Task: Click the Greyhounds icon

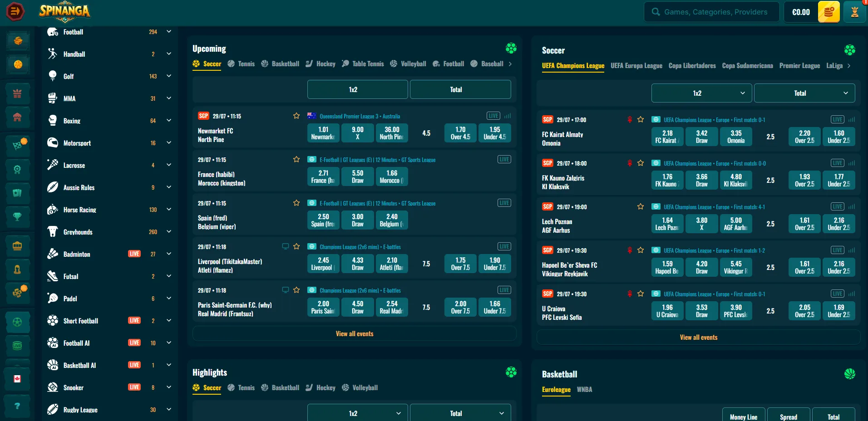Action: point(53,232)
